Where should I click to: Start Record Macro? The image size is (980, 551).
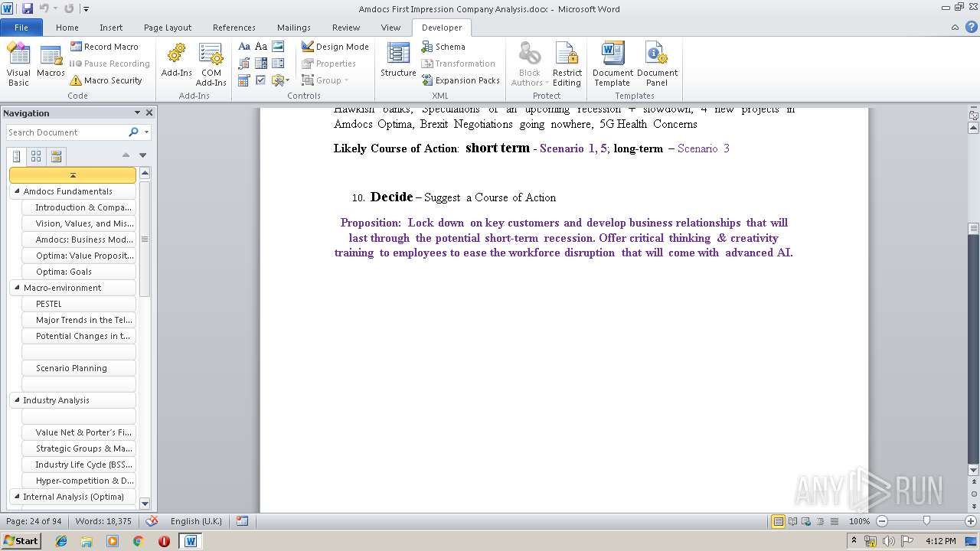click(x=104, y=47)
